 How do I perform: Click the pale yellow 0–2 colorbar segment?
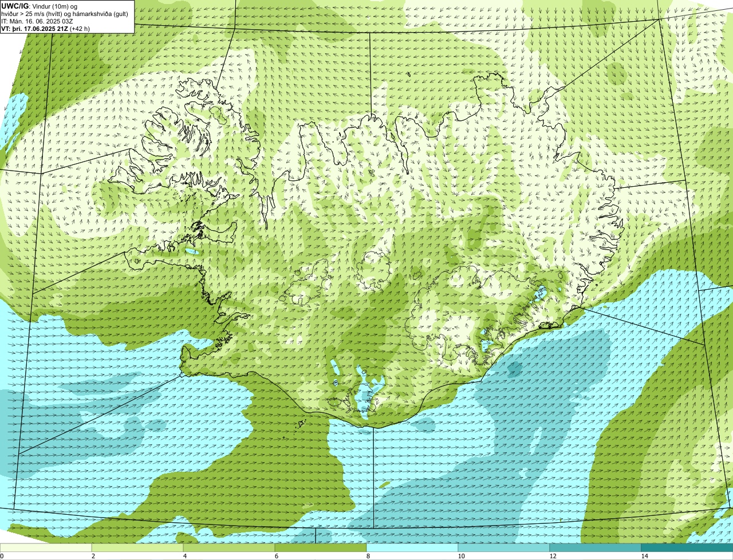pyautogui.click(x=46, y=547)
